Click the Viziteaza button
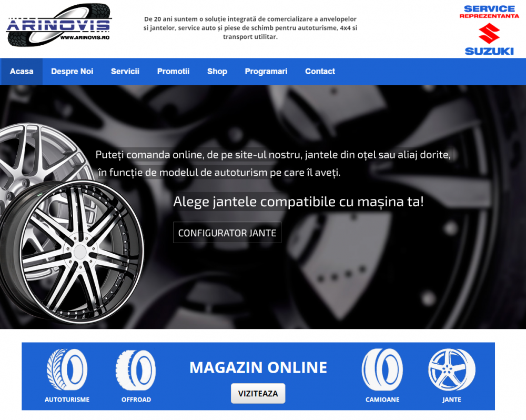The image size is (526, 420). click(258, 394)
